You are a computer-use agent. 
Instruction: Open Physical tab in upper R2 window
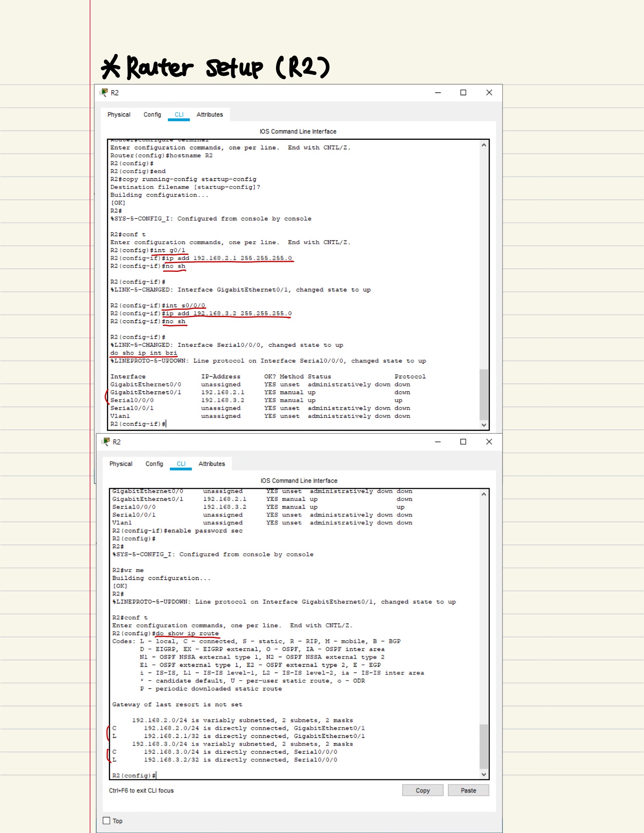(119, 115)
